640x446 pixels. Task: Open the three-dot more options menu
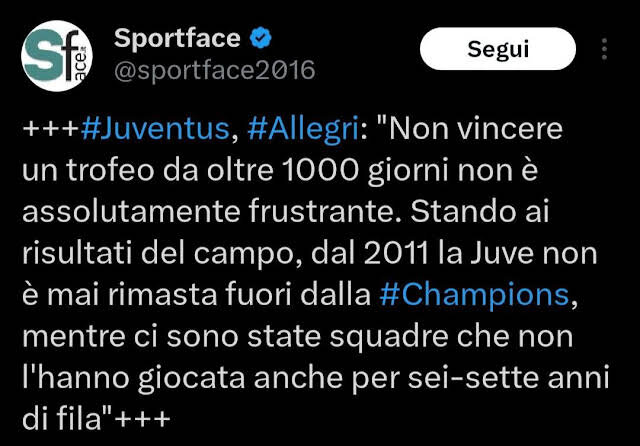click(604, 49)
